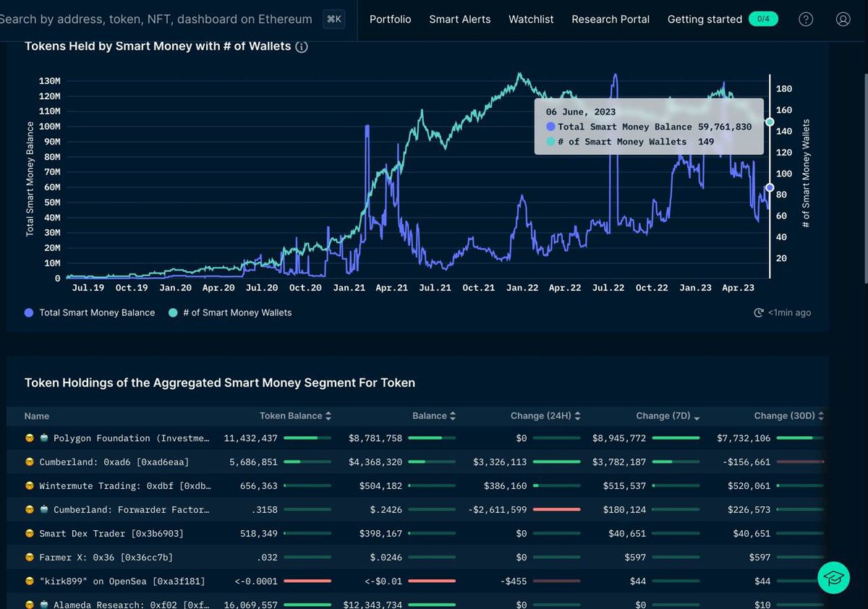Click the ⌘K shortcut badge in the search bar

click(333, 19)
